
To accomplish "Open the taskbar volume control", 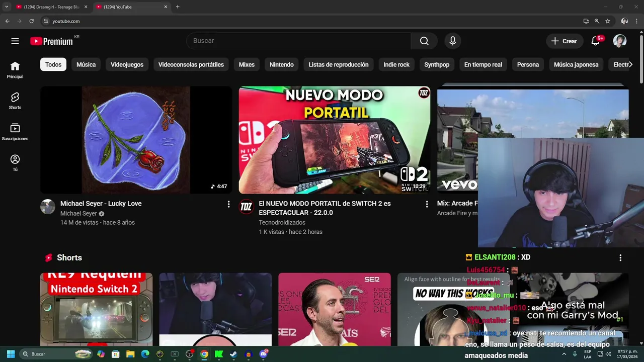I will point(608,354).
